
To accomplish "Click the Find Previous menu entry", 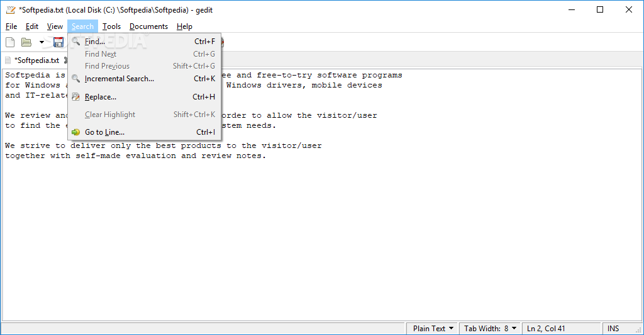I will click(145, 65).
